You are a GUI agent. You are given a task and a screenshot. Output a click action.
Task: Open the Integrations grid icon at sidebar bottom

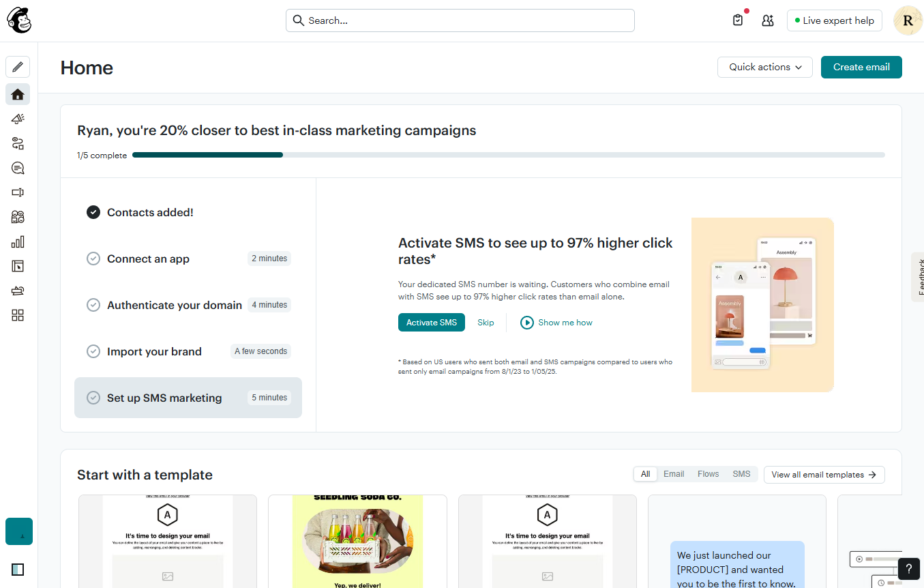point(18,315)
